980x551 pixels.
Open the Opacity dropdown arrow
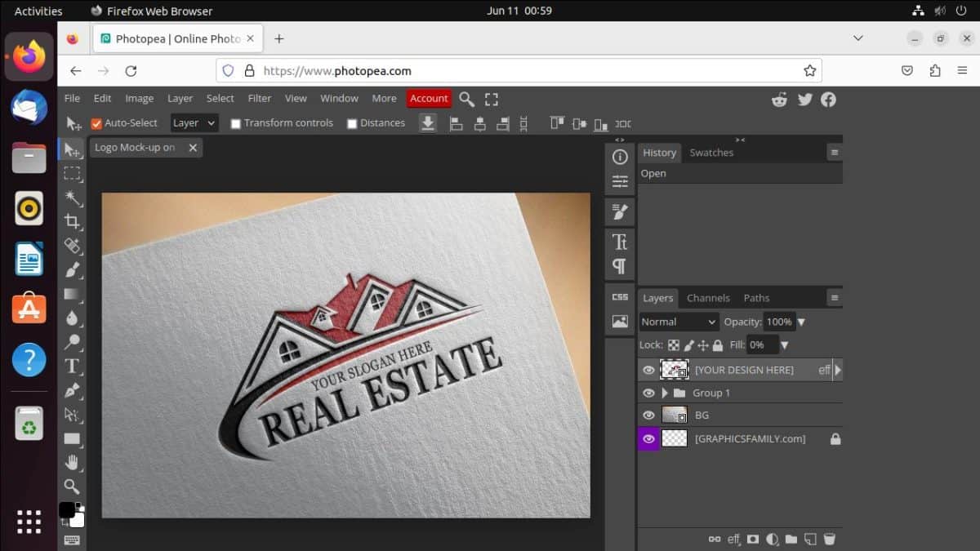tap(801, 322)
